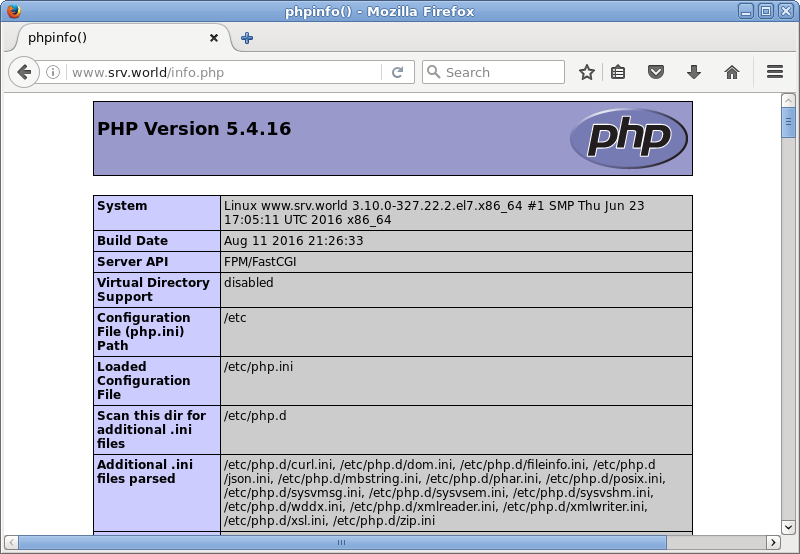
Task: Click the www.srv.world/info.php address bar
Action: [x=220, y=72]
